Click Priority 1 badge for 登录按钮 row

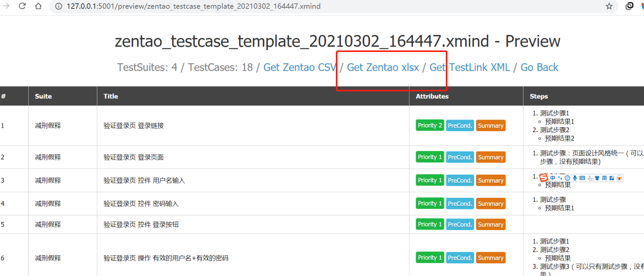[x=430, y=225]
